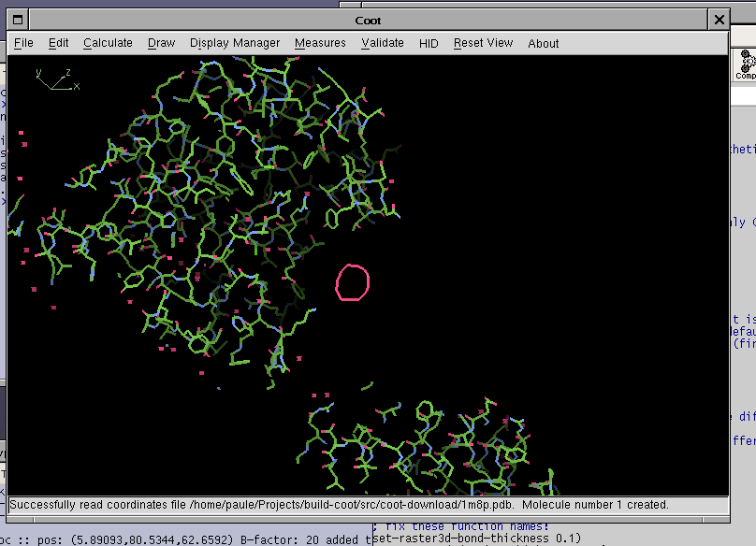
Task: Click the Coot window title bar
Action: pyautogui.click(x=368, y=20)
